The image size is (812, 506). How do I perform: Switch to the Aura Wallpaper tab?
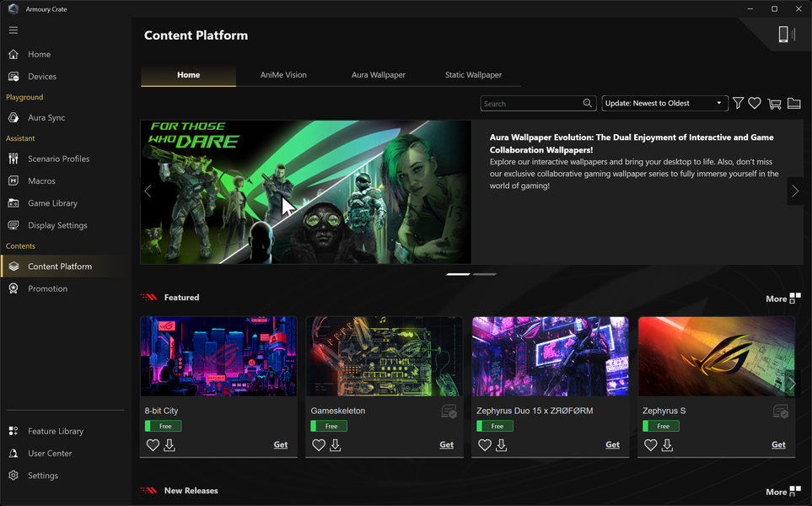pyautogui.click(x=379, y=75)
